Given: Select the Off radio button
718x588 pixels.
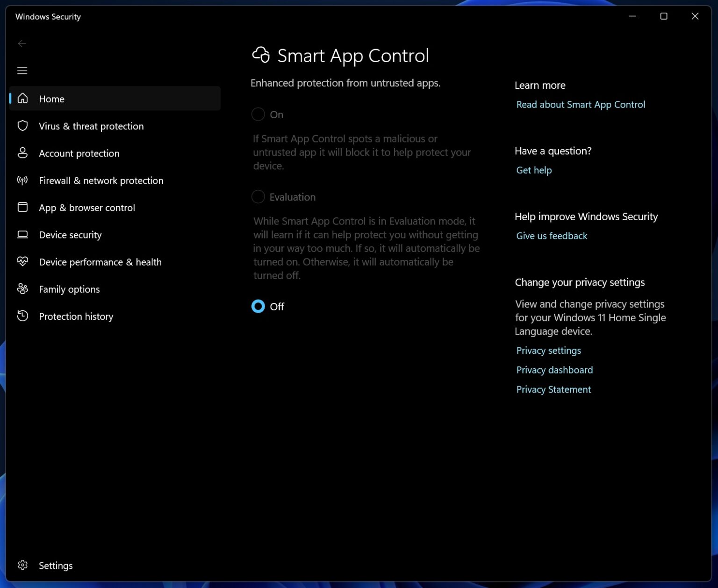Looking at the screenshot, I should pos(258,306).
